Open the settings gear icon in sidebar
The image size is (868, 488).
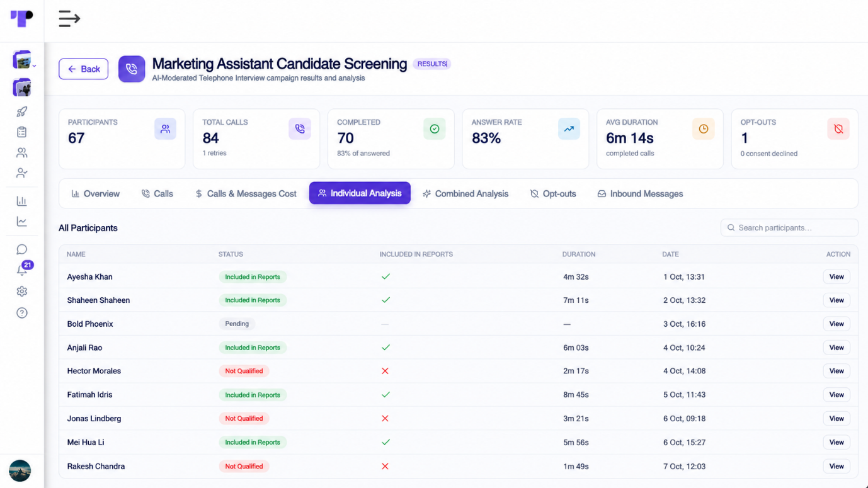[22, 292]
